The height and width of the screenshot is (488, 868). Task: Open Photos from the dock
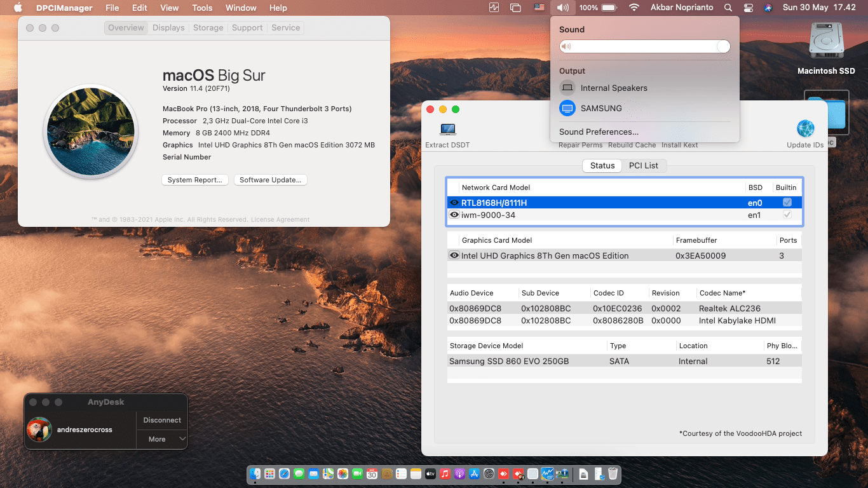[x=342, y=474]
